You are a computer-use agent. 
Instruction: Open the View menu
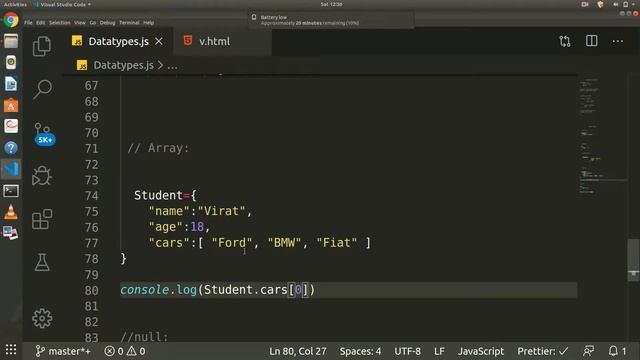(x=80, y=23)
